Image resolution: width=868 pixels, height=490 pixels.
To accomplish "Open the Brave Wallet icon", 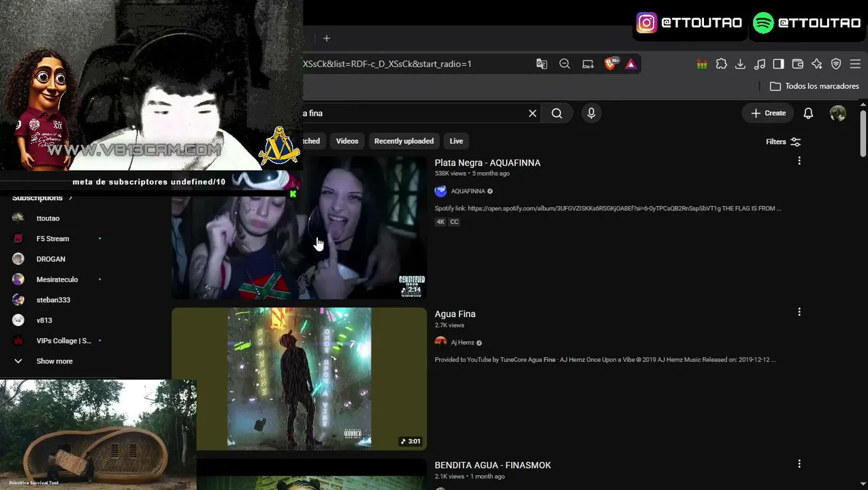I will point(798,64).
